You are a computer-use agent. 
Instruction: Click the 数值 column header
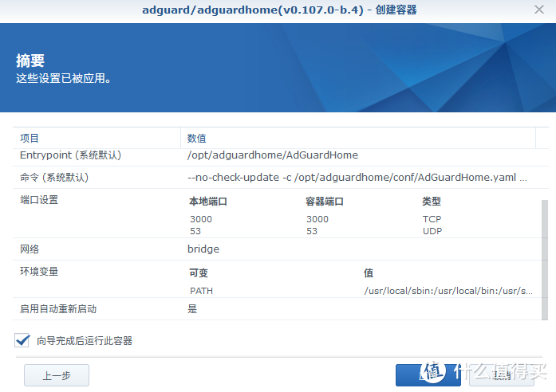point(358,138)
